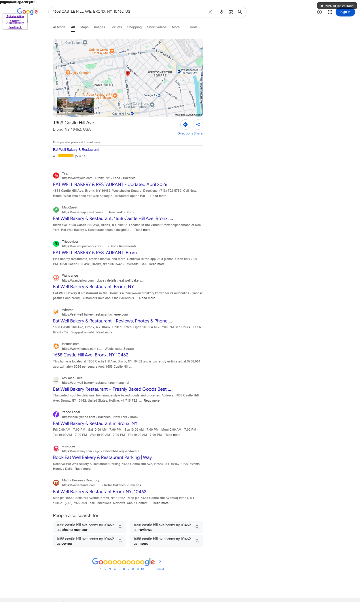
Task: Open Eat Well Bakery & Restaurant place link
Action: click(76, 150)
